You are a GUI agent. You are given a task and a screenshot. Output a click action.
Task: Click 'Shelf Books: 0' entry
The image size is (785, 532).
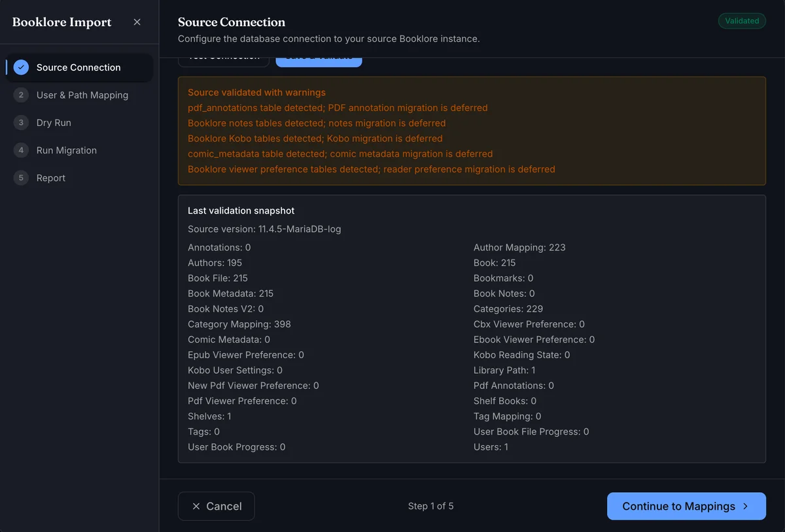click(505, 401)
